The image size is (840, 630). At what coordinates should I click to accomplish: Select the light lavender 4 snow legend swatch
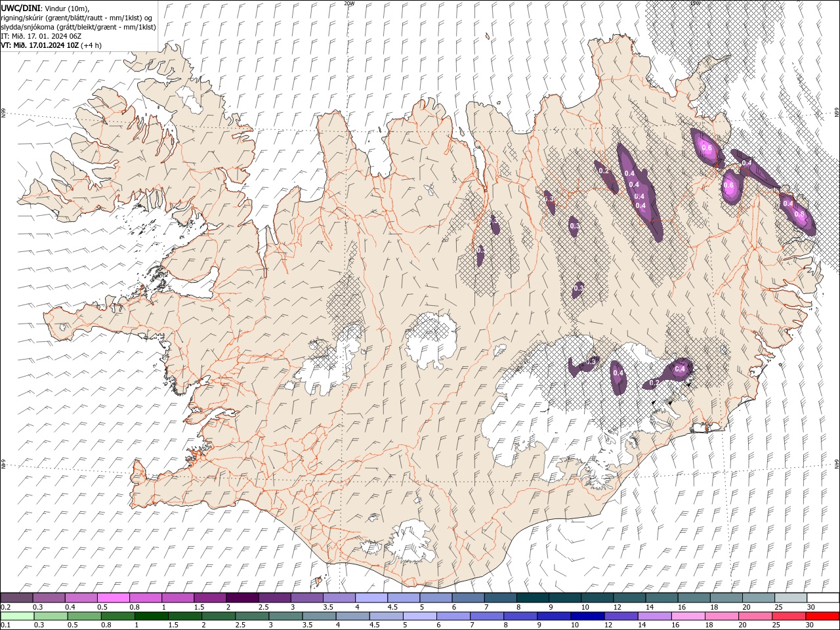[371, 598]
